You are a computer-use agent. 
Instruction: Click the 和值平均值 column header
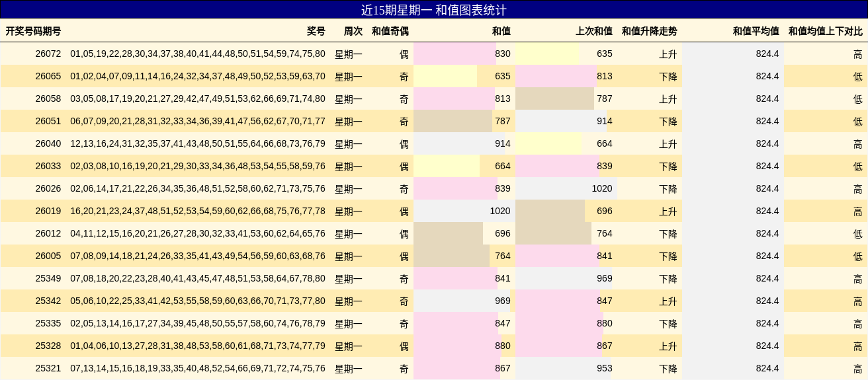(756, 31)
